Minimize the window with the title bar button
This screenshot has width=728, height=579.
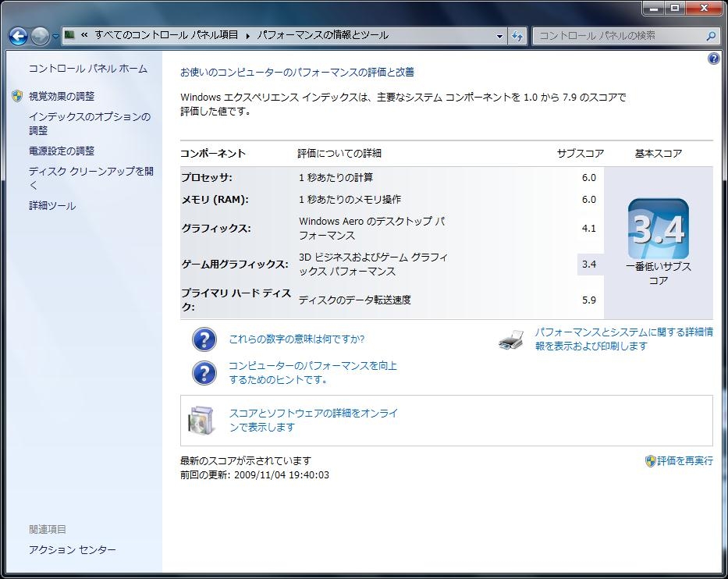tap(654, 8)
